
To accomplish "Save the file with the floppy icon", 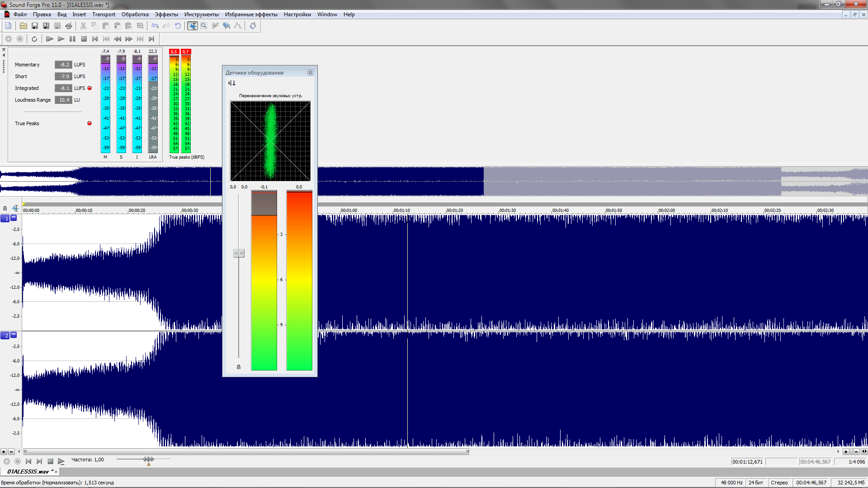I will coord(34,26).
